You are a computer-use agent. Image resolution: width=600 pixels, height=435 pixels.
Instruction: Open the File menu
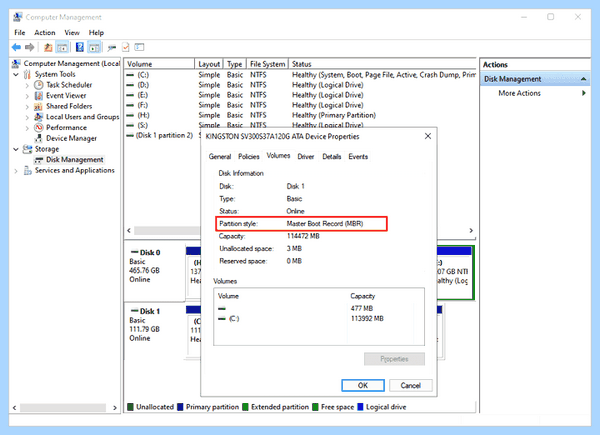coord(20,33)
